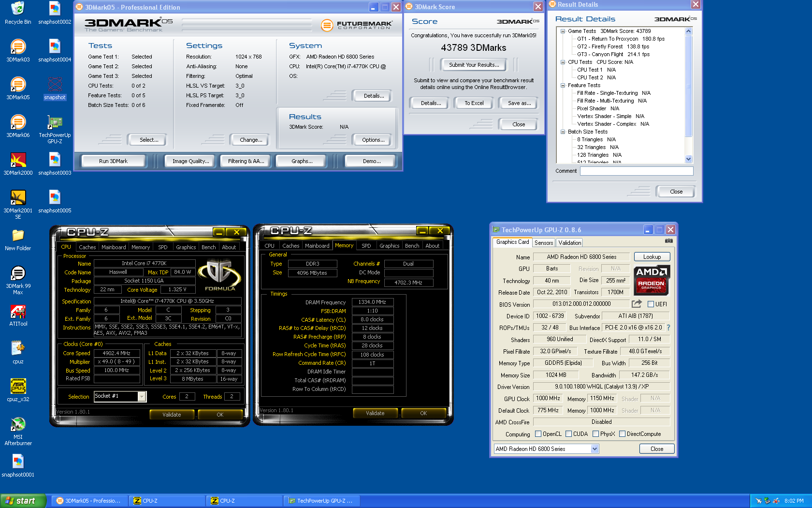Click the Windows start button
The width and height of the screenshot is (812, 508).
pyautogui.click(x=23, y=501)
